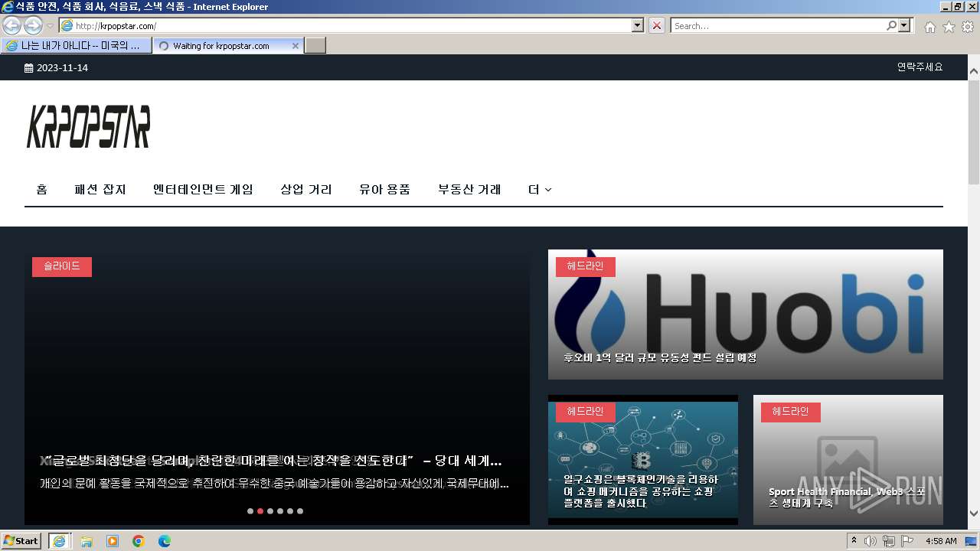Viewport: 980px width, 551px height.
Task: Open Favorites star icon
Action: pos(949,27)
